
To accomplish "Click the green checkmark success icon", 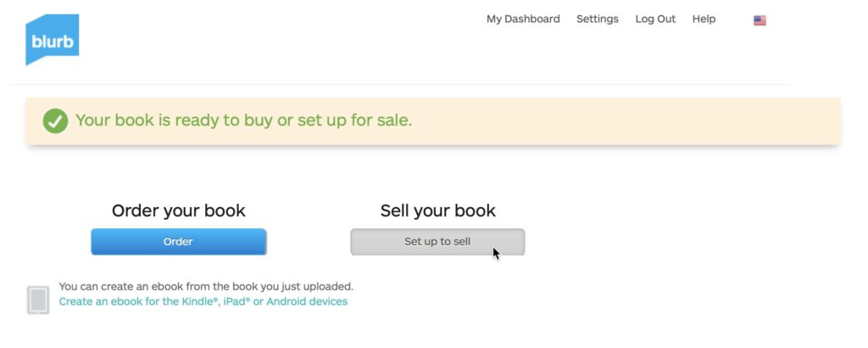I will point(55,121).
